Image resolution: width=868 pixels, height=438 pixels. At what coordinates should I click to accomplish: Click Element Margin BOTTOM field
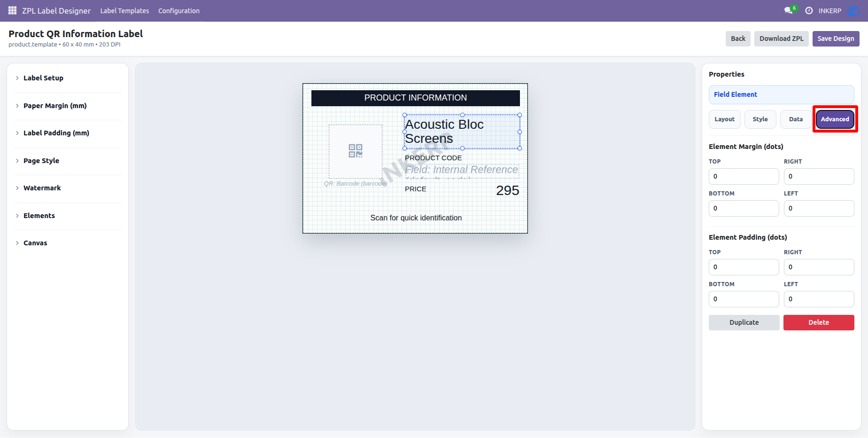[744, 208]
